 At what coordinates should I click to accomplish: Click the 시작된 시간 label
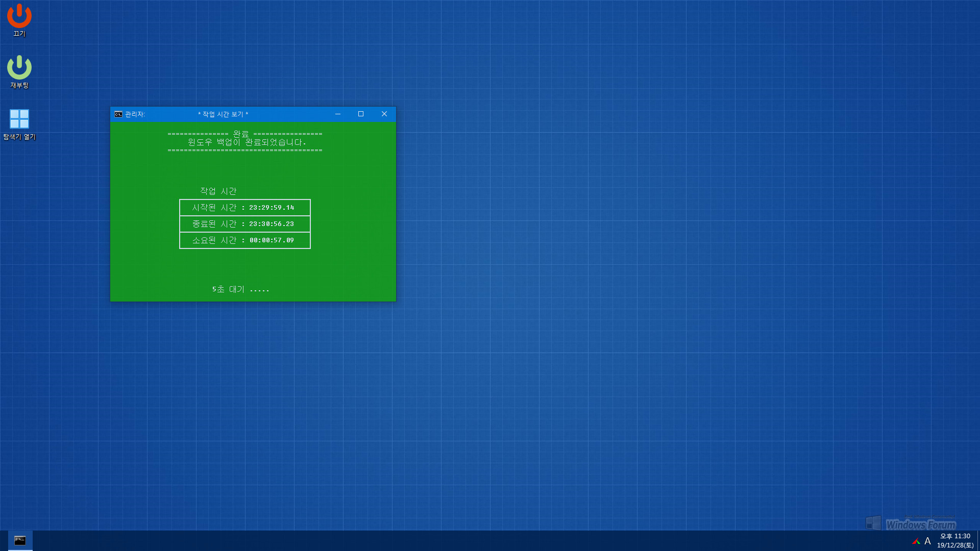click(x=214, y=208)
